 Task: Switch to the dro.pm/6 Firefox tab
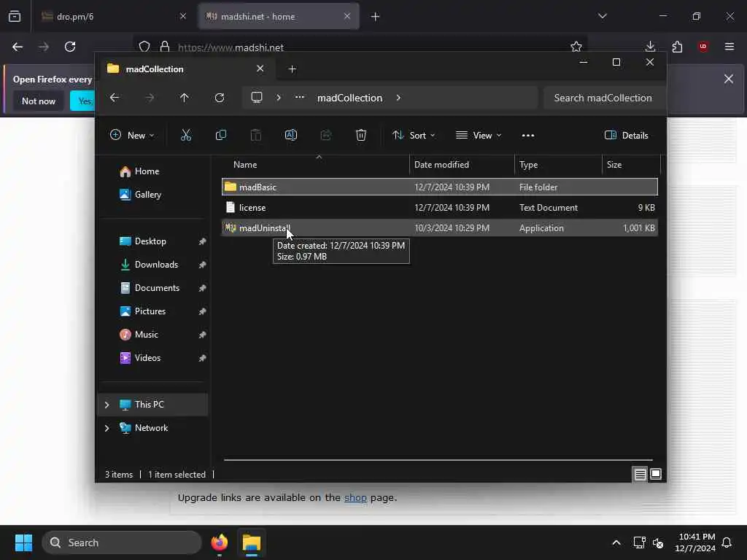click(x=113, y=17)
